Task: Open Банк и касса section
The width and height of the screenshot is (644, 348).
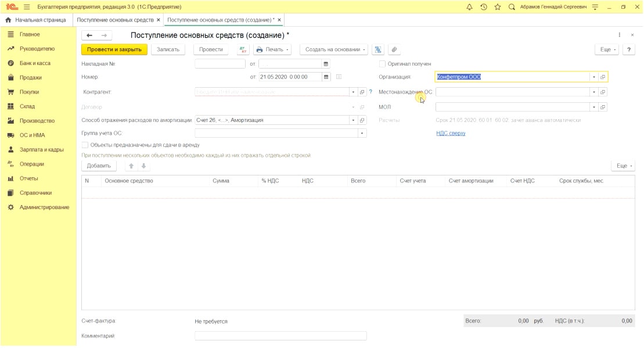Action: coord(35,63)
